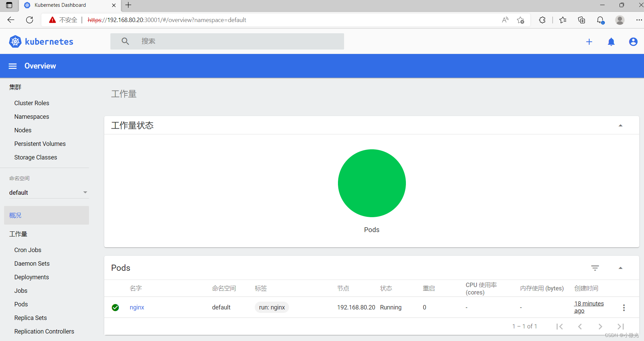Click the kubernetes brand text link
Image resolution: width=644 pixels, height=341 pixels.
click(49, 41)
